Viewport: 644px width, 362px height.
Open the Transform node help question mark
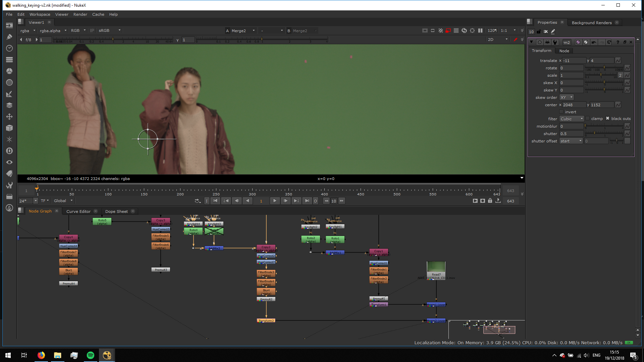618,42
